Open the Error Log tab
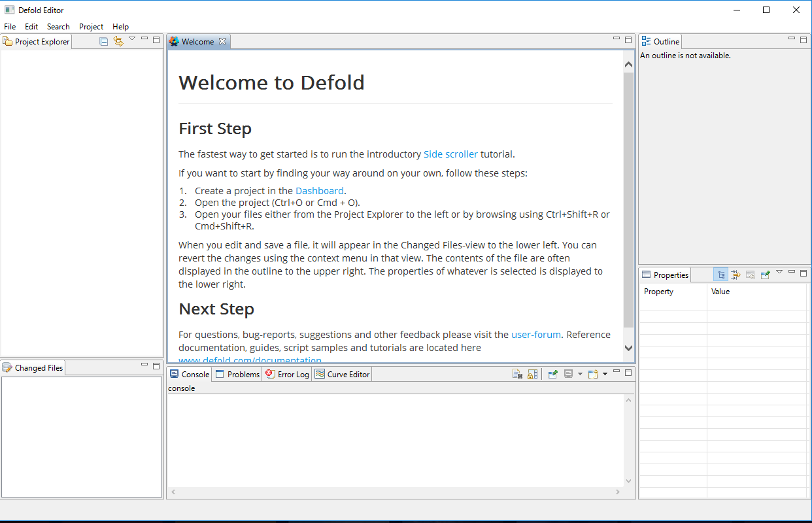The width and height of the screenshot is (812, 523). coord(288,374)
